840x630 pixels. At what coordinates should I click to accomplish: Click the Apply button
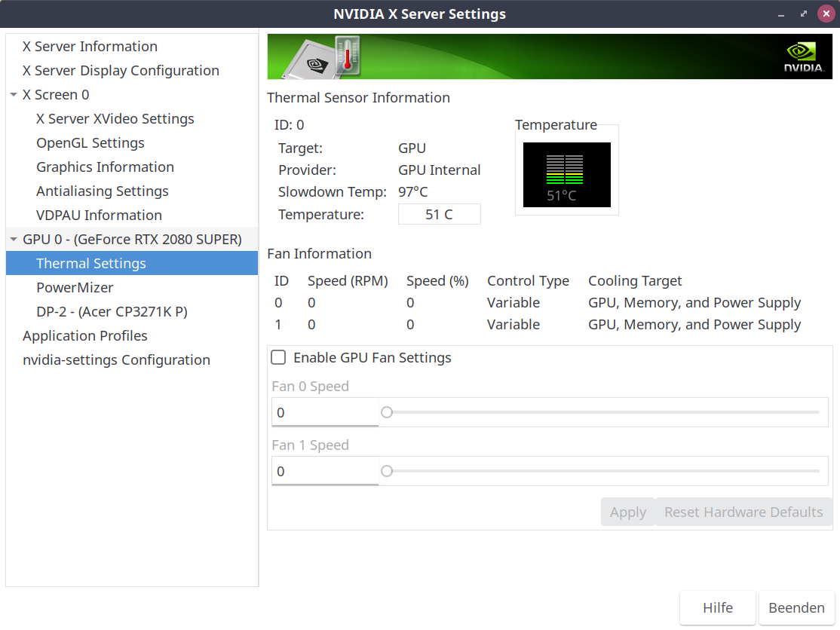(x=628, y=512)
